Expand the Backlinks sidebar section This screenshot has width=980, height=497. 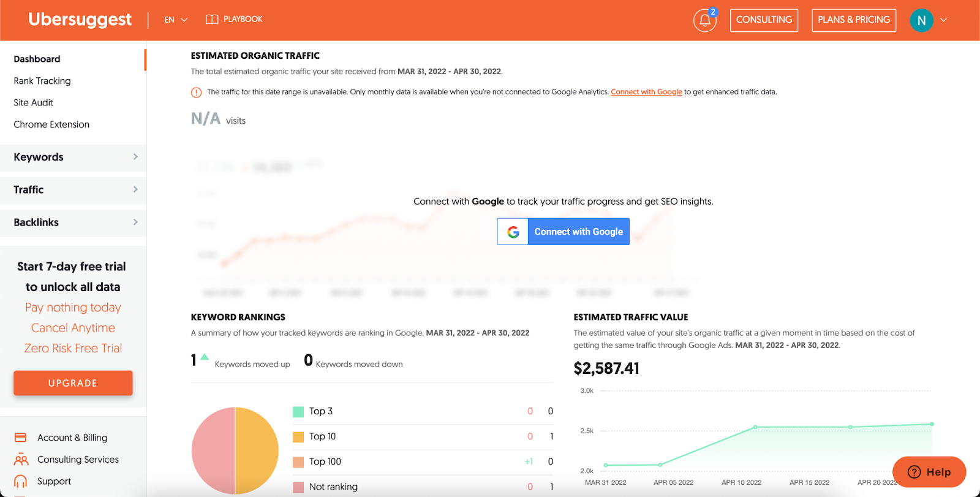tap(73, 222)
